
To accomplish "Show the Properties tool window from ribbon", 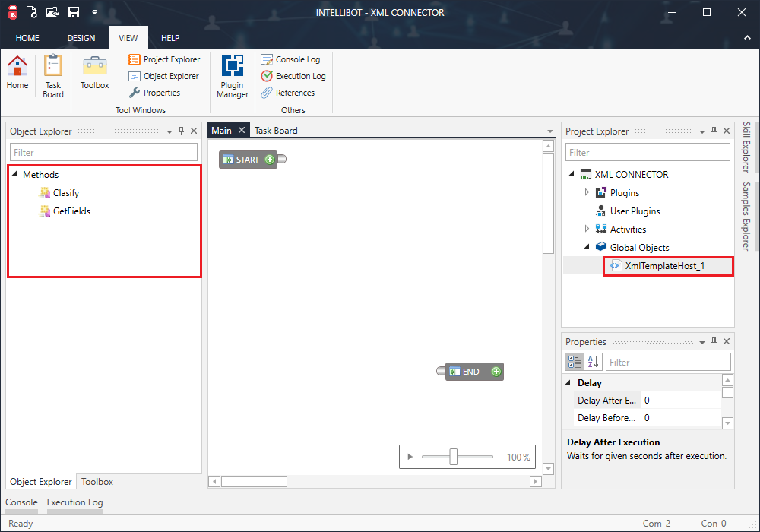I will (154, 93).
